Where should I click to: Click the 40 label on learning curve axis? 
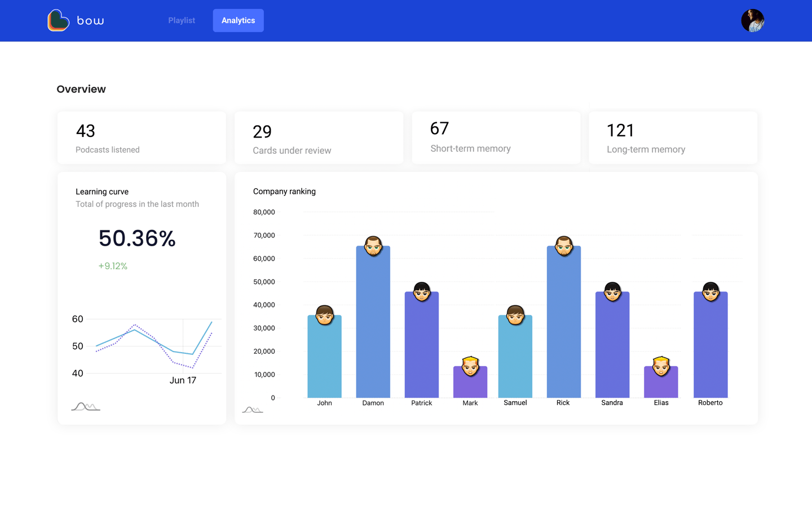tap(78, 373)
